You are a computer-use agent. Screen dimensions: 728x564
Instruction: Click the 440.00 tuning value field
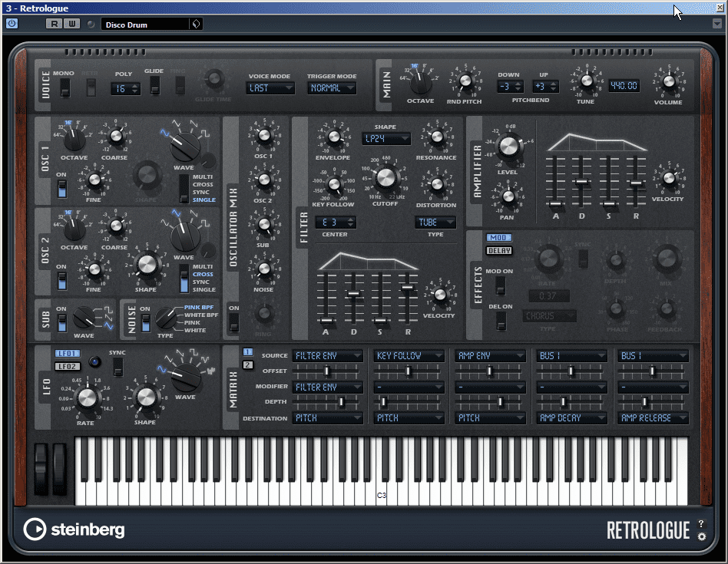pyautogui.click(x=624, y=86)
